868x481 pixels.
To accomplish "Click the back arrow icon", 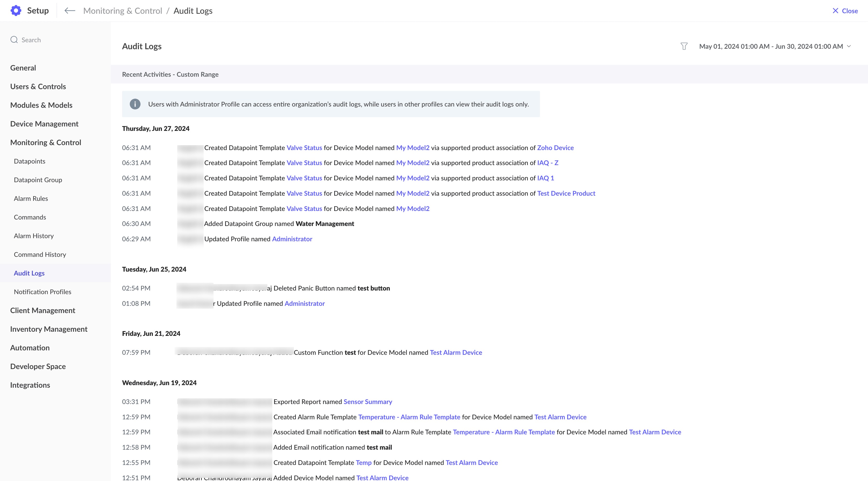I will tap(69, 11).
